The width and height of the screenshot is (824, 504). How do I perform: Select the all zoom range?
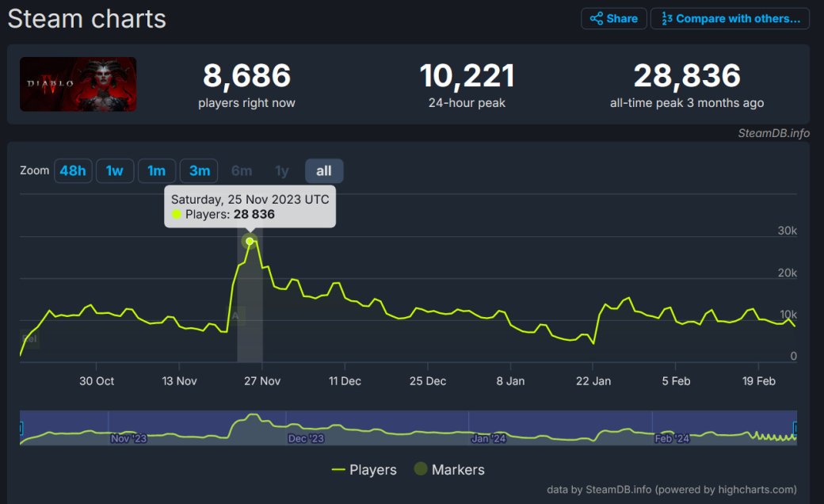coord(324,171)
